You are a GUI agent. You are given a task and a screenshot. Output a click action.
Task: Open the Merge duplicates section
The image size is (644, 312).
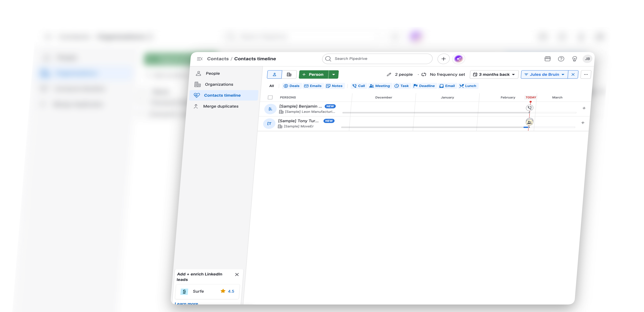point(221,106)
